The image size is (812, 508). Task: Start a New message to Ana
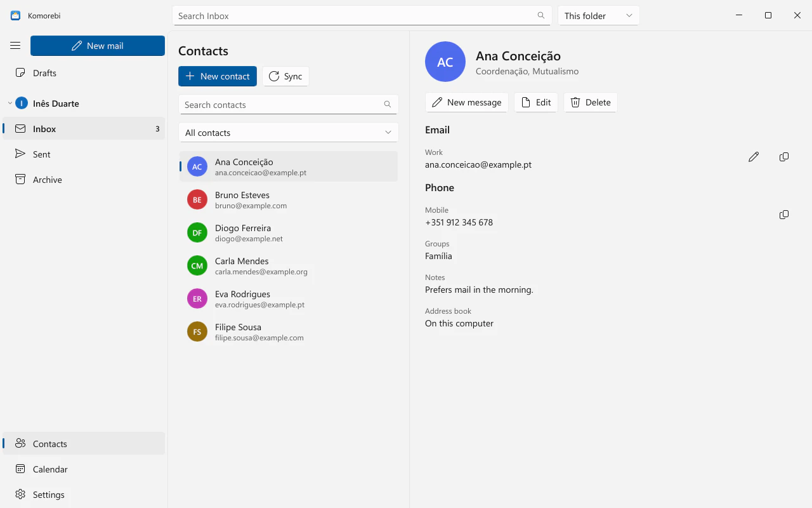point(467,102)
